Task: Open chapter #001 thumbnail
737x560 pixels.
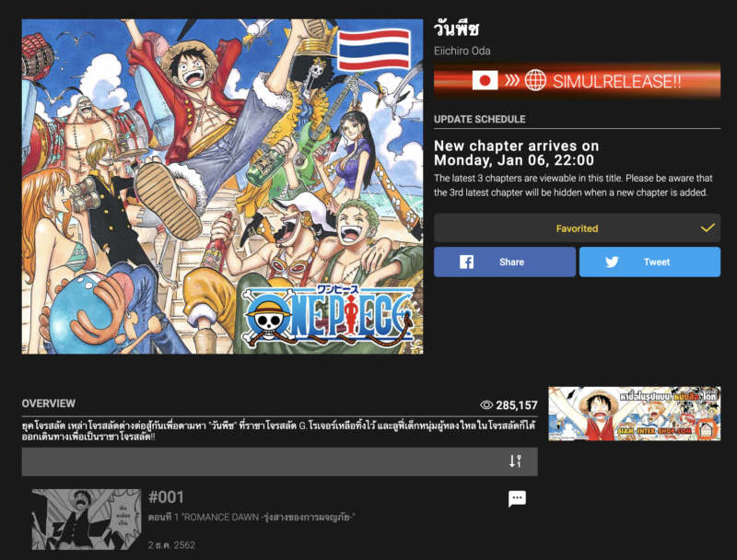Action: 87,519
